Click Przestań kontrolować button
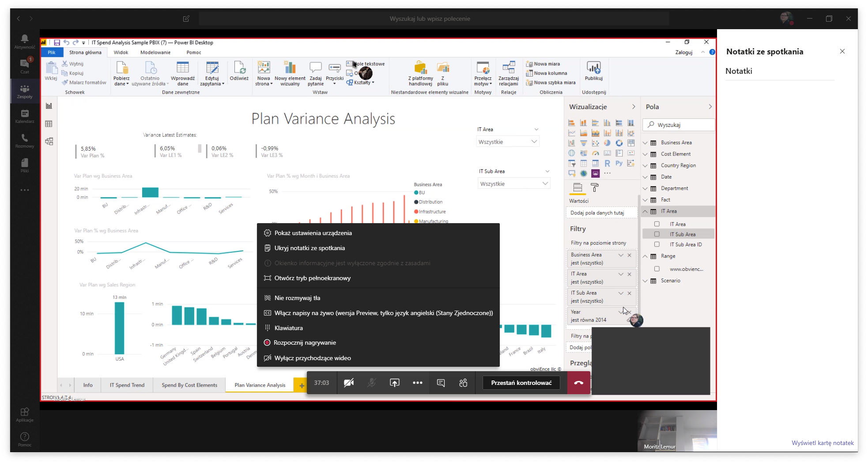Image resolution: width=868 pixels, height=464 pixels. click(x=521, y=383)
